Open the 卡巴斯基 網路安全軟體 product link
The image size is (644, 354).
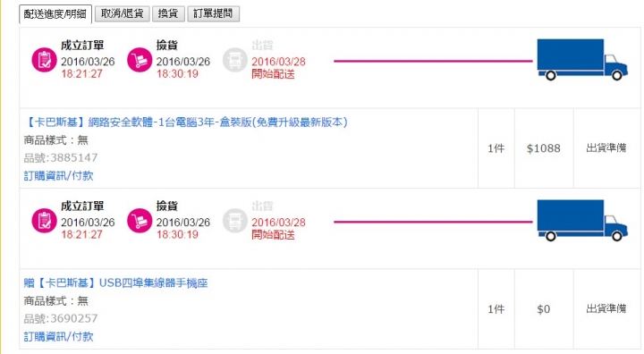[x=186, y=122]
